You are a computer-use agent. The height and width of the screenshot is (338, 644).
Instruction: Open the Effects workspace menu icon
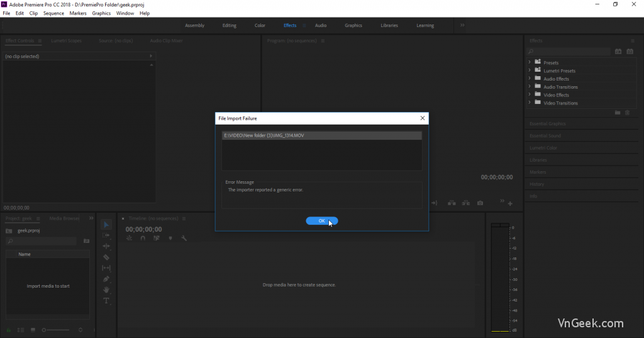pyautogui.click(x=304, y=26)
